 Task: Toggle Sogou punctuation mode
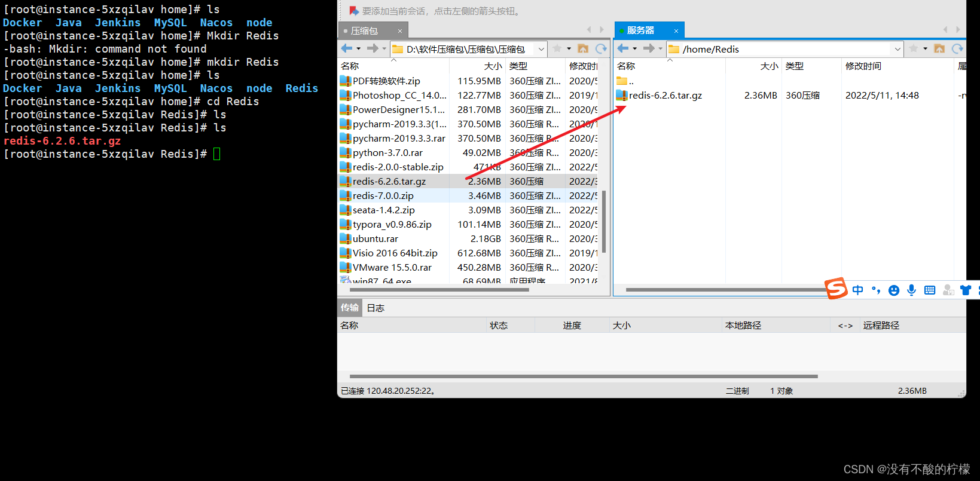point(876,290)
